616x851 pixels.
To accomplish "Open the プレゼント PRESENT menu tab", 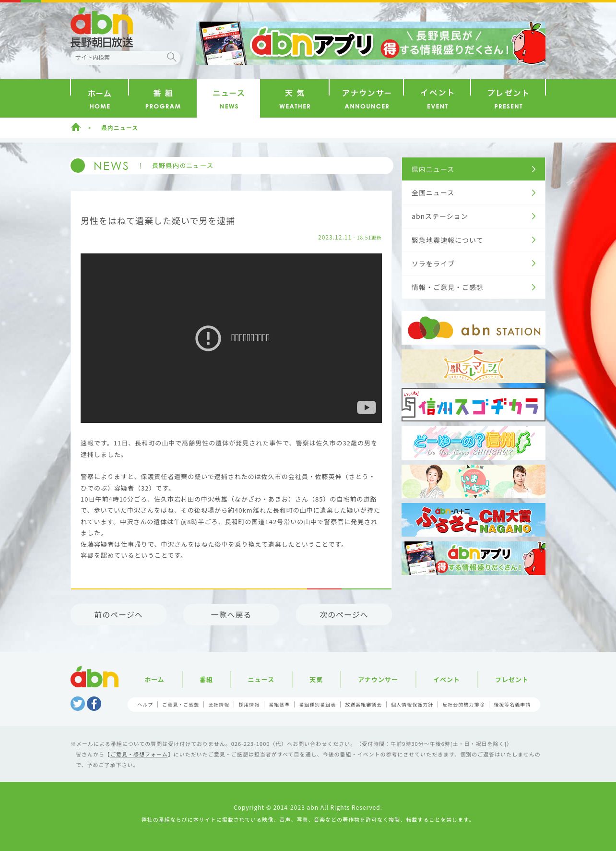I will [509, 98].
